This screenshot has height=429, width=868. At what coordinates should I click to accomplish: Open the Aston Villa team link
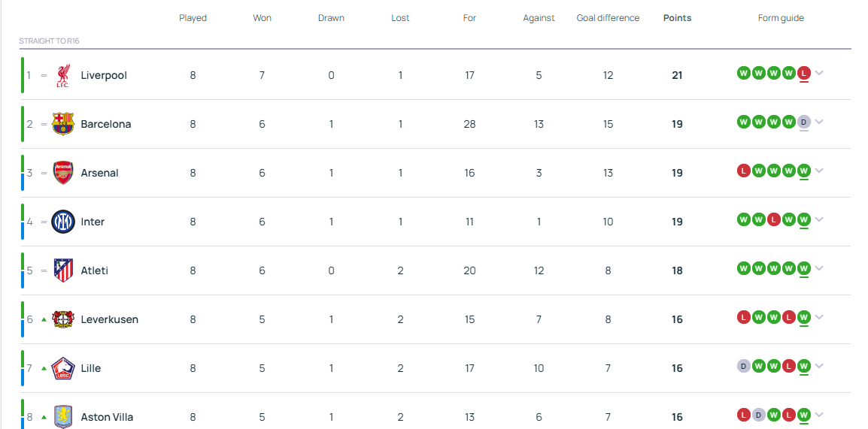click(x=107, y=417)
